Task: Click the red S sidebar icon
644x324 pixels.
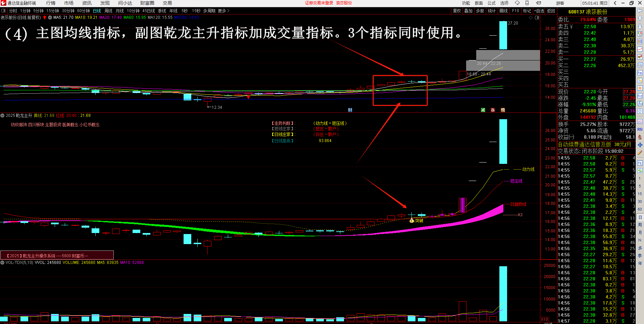Action: pos(640,137)
